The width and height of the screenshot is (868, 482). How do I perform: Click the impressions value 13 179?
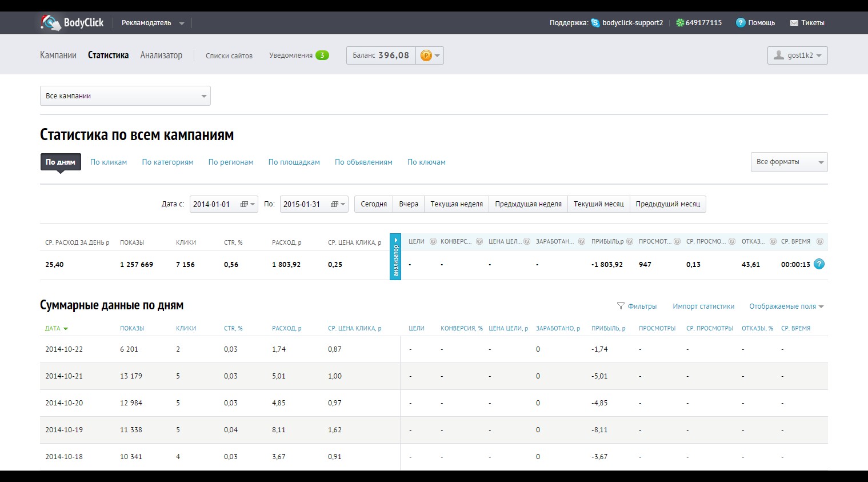point(131,376)
